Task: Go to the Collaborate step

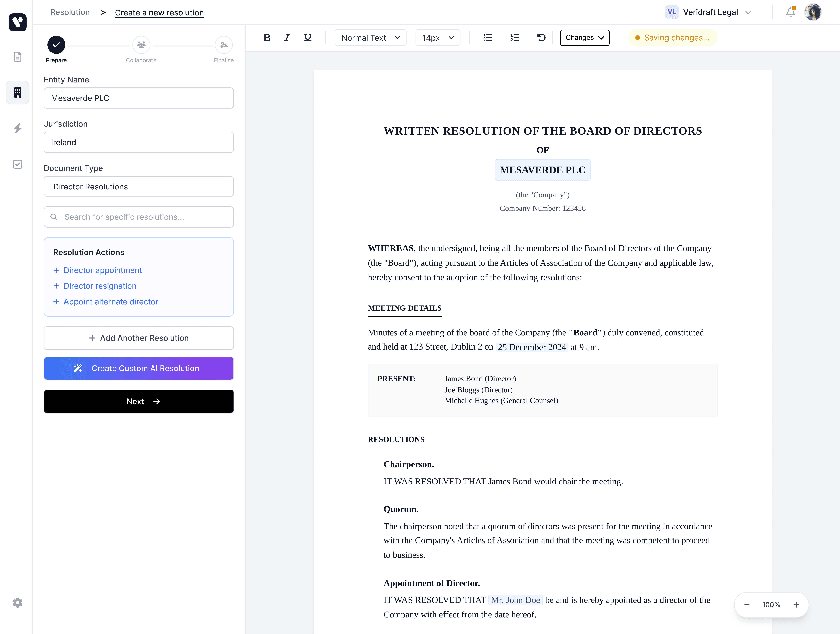Action: pyautogui.click(x=141, y=45)
